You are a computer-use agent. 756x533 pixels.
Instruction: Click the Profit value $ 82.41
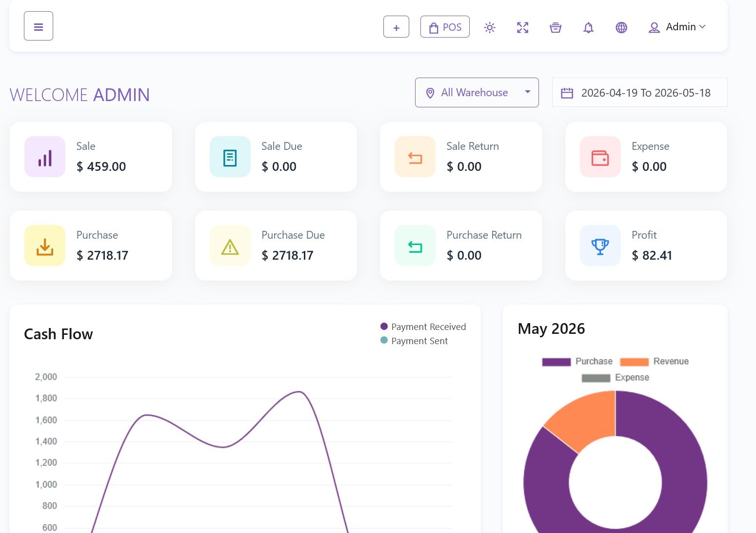click(x=652, y=255)
